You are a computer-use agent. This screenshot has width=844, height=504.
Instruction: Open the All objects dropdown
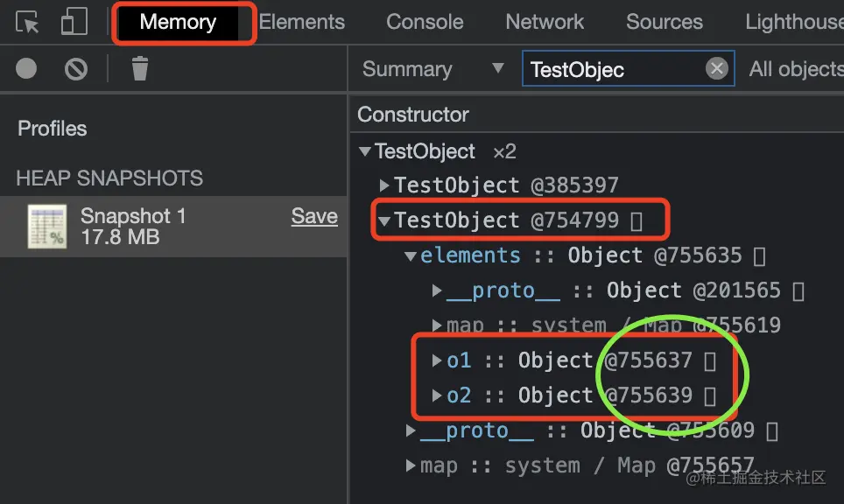point(795,69)
